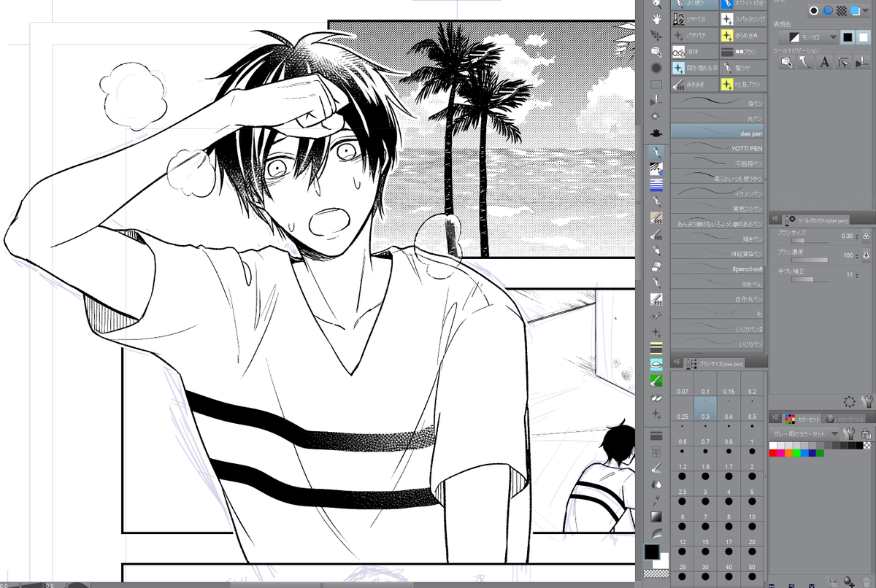The image size is (876, 588).
Task: Toggle the layer color blue square effect
Action: click(x=854, y=11)
